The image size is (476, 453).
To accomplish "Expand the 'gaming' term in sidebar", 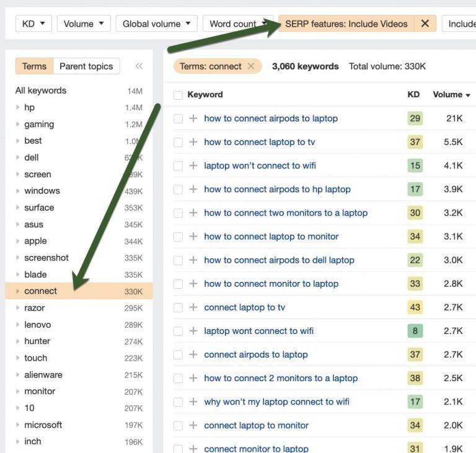I will tap(18, 124).
